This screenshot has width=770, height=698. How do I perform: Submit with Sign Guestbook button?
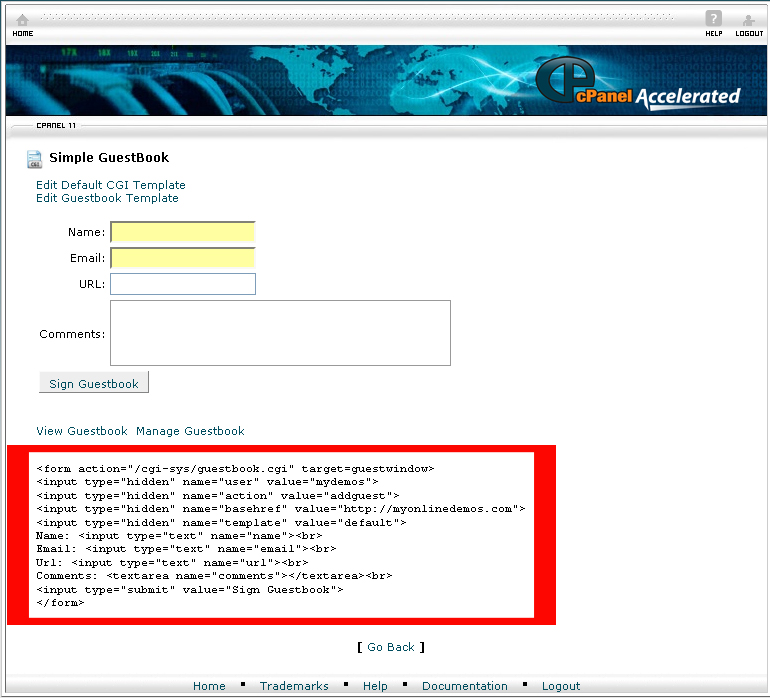(94, 384)
